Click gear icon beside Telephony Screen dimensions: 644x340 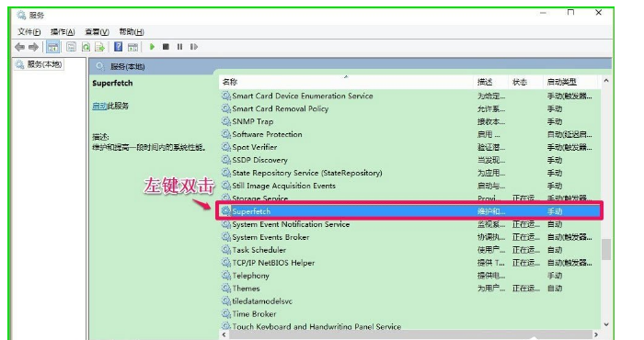(x=226, y=275)
